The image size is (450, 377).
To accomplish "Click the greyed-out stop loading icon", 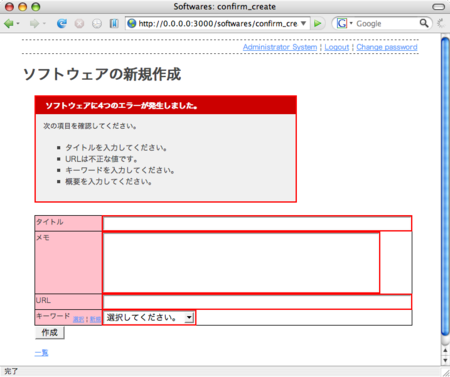I will tap(79, 24).
